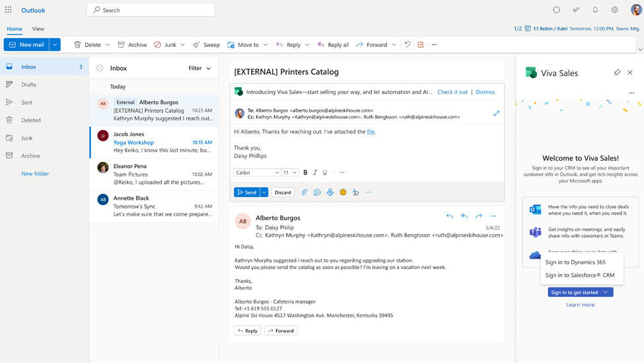This screenshot has height=363, width=644.
Task: Switch to the Home tab
Action: pyautogui.click(x=15, y=29)
